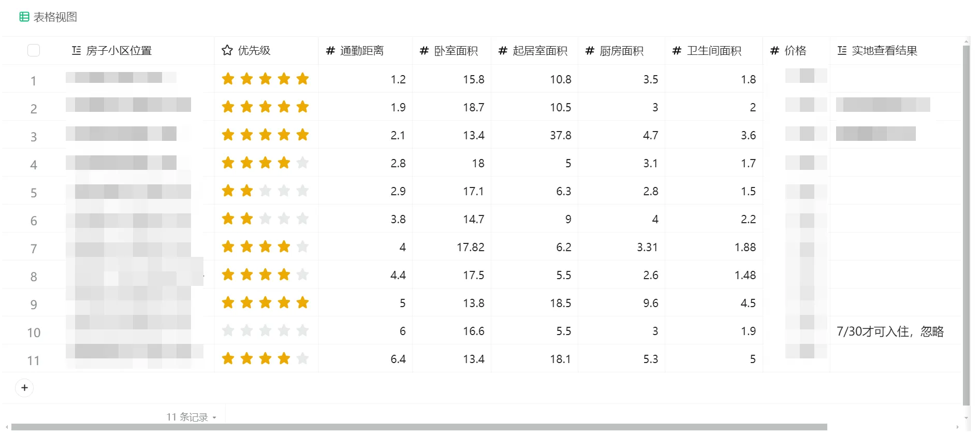Screen dimensions: 980x434
Task: Click the table view grid icon
Action: (24, 17)
